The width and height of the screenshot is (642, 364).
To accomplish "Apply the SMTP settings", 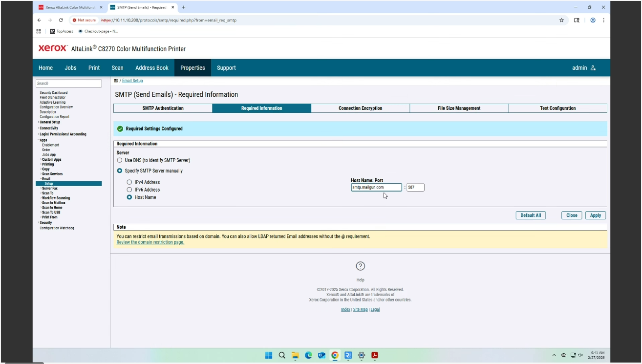I will (596, 215).
